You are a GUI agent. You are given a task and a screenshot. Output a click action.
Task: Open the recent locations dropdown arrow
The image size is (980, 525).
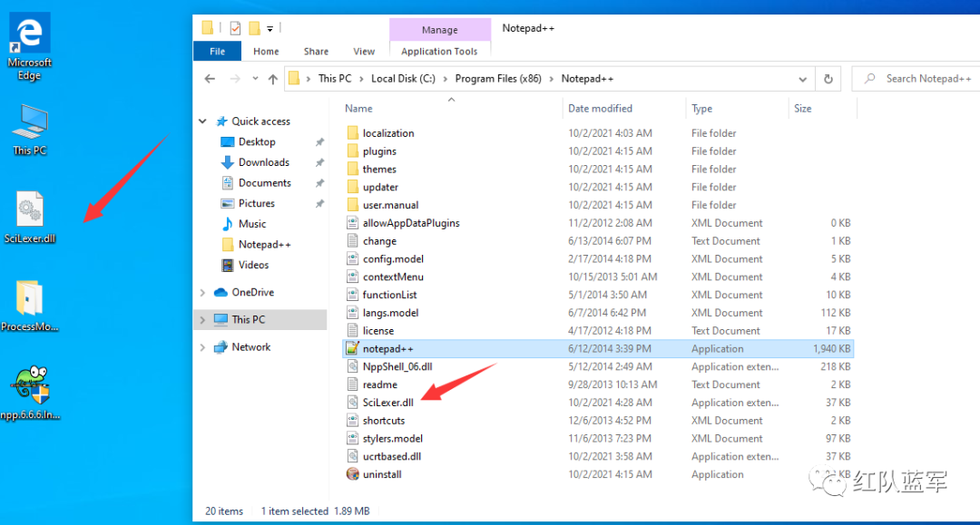[255, 79]
